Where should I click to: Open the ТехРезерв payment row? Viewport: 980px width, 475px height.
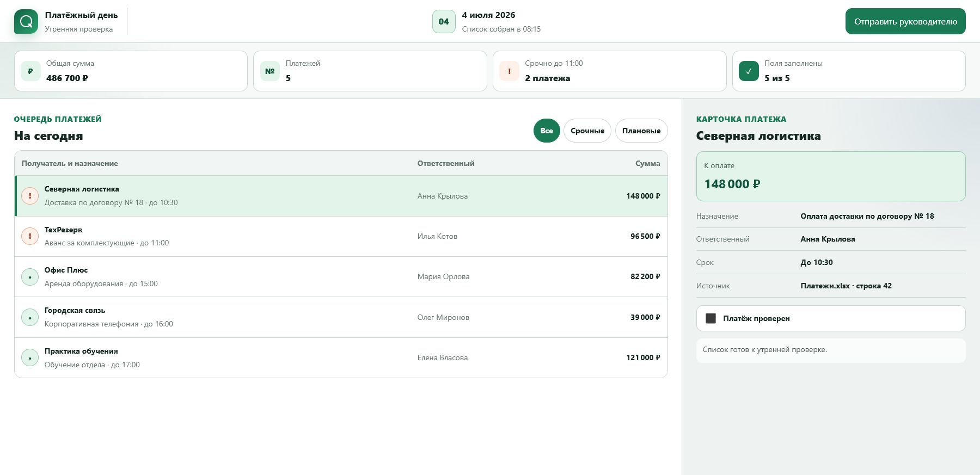tap(341, 237)
